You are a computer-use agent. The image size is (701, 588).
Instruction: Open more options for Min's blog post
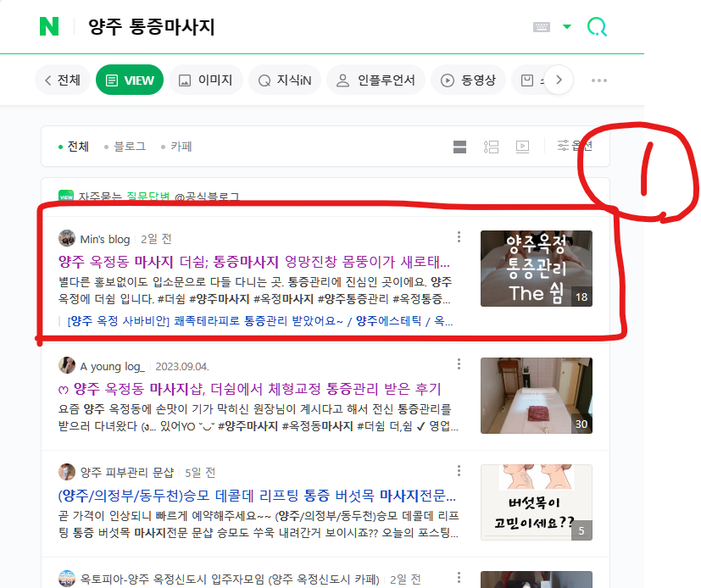459,236
